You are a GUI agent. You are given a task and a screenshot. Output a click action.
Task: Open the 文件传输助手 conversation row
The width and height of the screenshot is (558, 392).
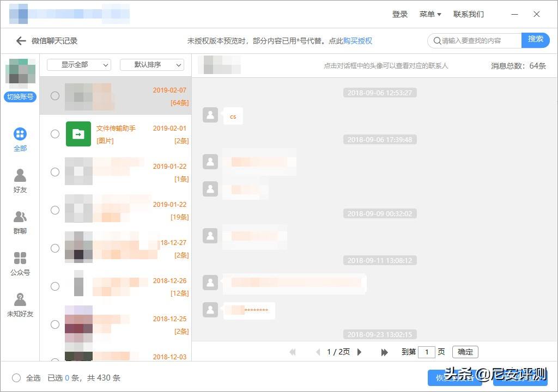(116, 134)
